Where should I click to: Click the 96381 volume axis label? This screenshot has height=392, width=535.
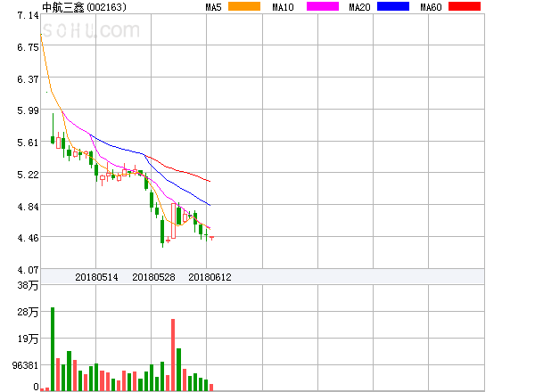[x=25, y=365]
